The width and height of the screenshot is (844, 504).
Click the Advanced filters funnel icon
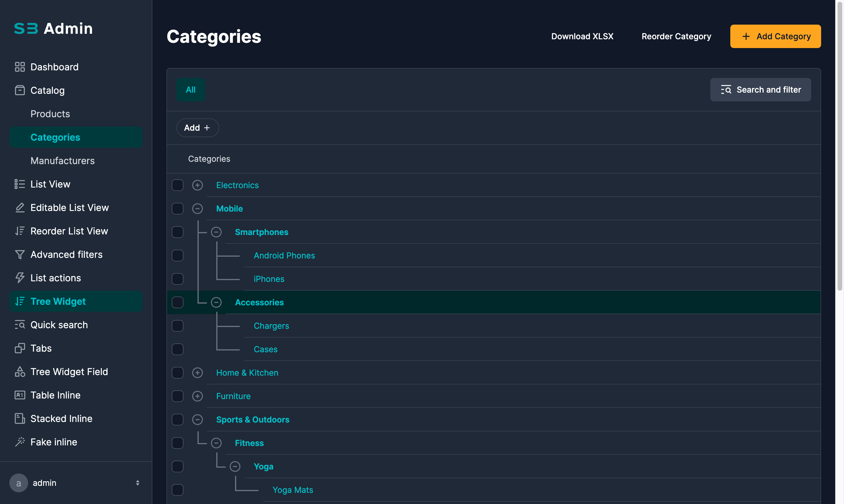coord(20,254)
